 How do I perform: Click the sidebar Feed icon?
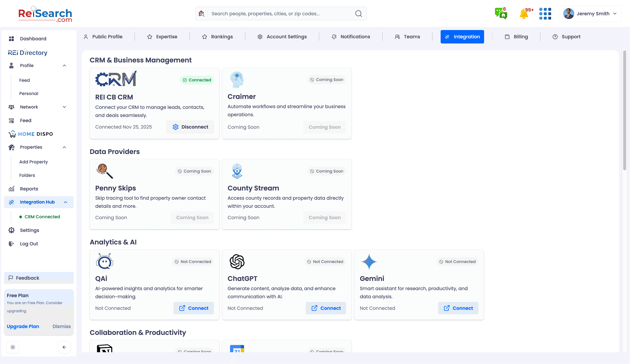(11, 120)
